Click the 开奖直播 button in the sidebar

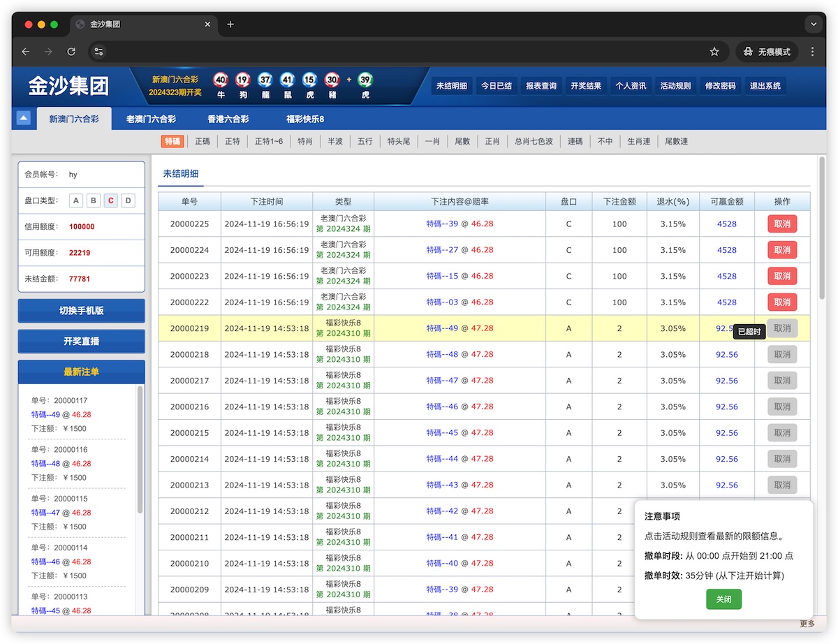click(81, 342)
